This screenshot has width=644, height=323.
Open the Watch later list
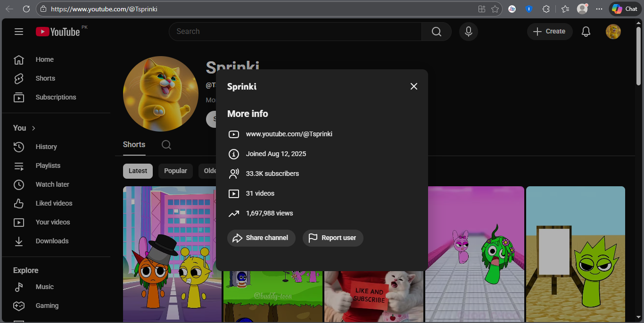(x=52, y=184)
